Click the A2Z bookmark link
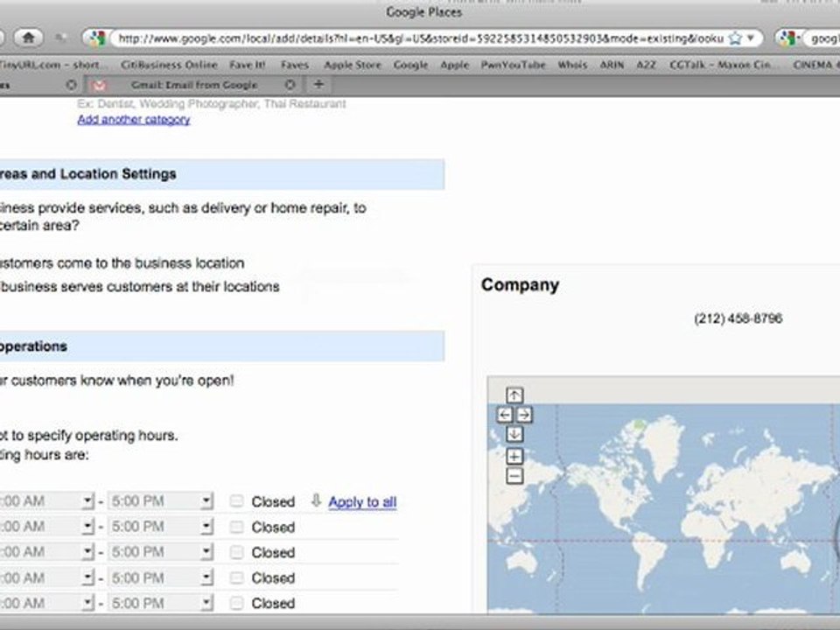The image size is (840, 630). tap(646, 65)
